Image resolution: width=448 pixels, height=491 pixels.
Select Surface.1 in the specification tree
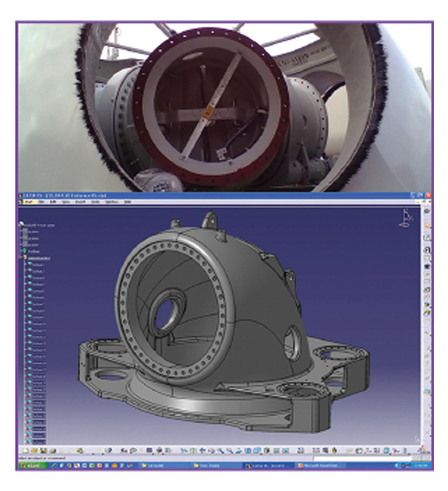tap(38, 265)
